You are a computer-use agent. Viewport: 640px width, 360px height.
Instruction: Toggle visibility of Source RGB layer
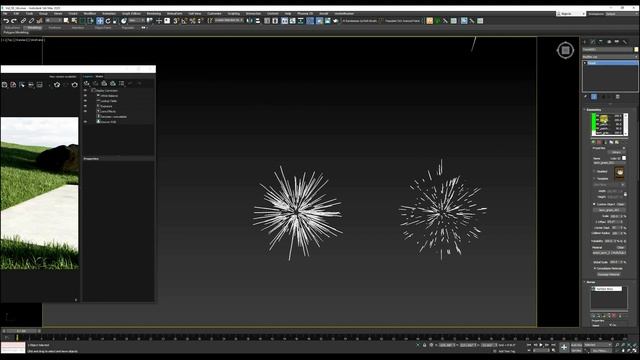[x=85, y=122]
